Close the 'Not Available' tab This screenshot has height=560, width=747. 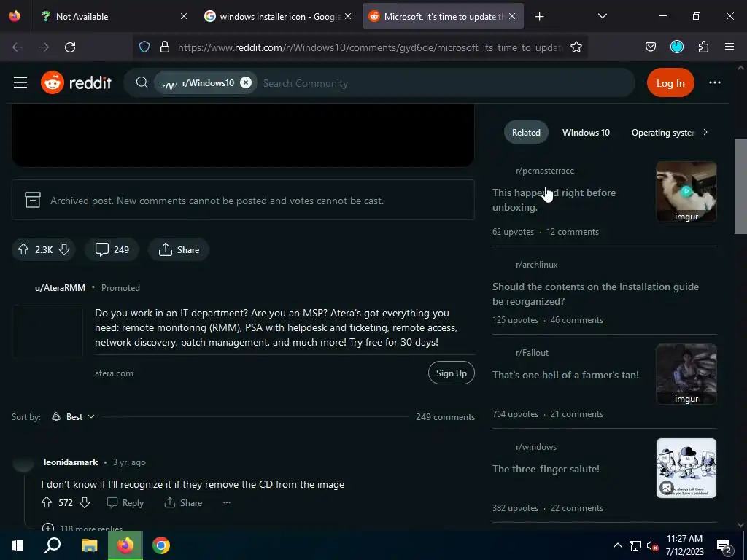(x=183, y=16)
